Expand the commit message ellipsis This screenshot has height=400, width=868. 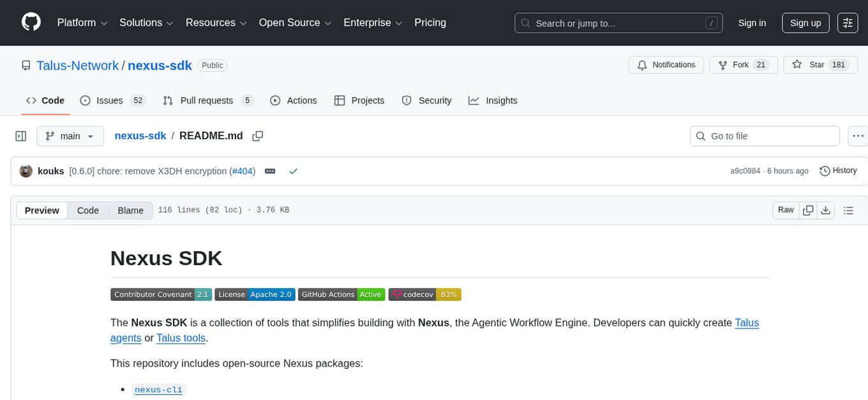point(270,171)
